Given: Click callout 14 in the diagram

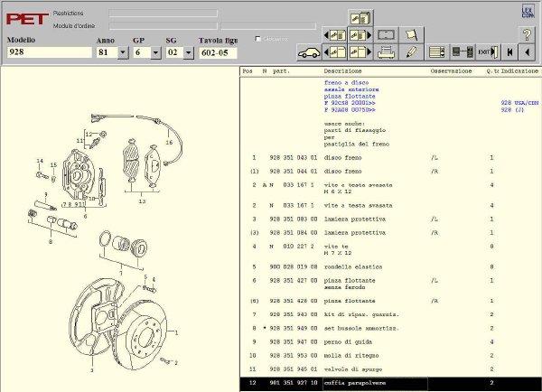Looking at the screenshot, I should point(40,161).
